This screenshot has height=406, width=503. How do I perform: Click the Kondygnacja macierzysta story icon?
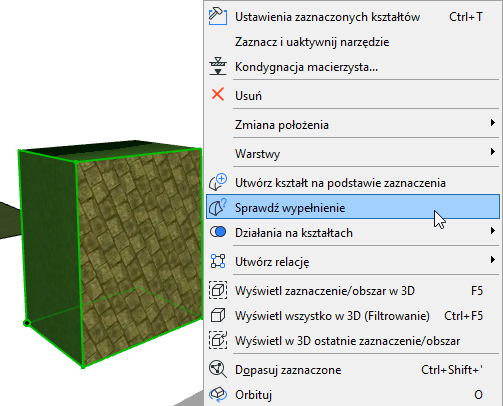(x=218, y=66)
